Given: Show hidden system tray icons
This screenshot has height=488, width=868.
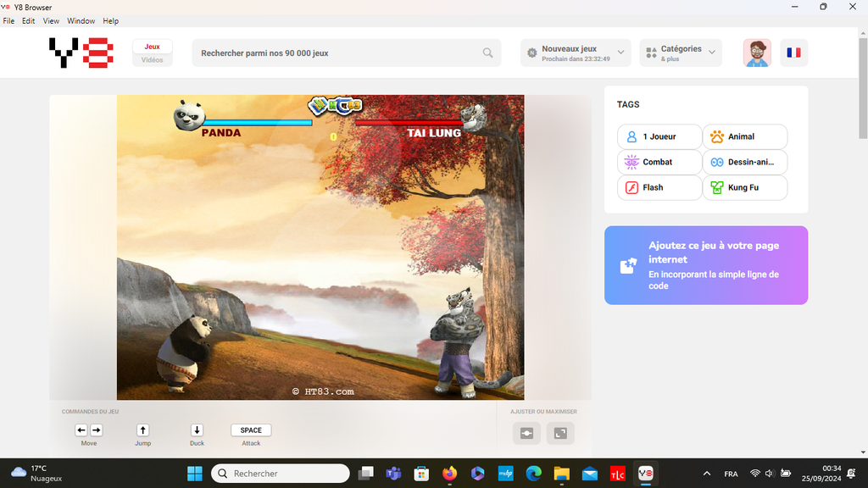Looking at the screenshot, I should click(707, 474).
